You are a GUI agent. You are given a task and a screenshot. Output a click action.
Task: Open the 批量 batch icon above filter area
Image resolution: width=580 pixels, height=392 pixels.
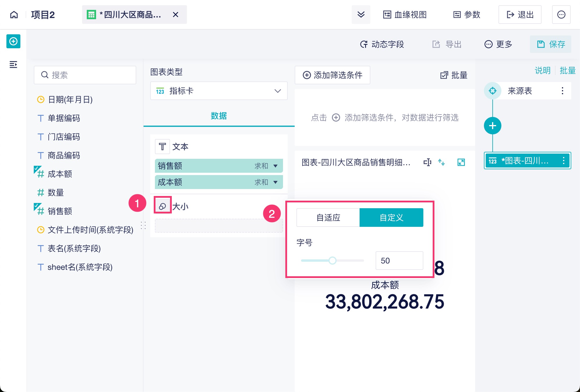click(453, 75)
